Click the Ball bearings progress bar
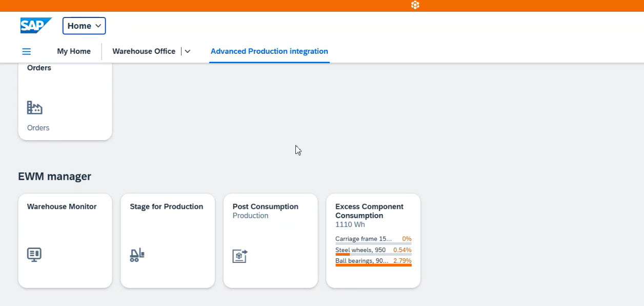The image size is (644, 306). [x=373, y=265]
